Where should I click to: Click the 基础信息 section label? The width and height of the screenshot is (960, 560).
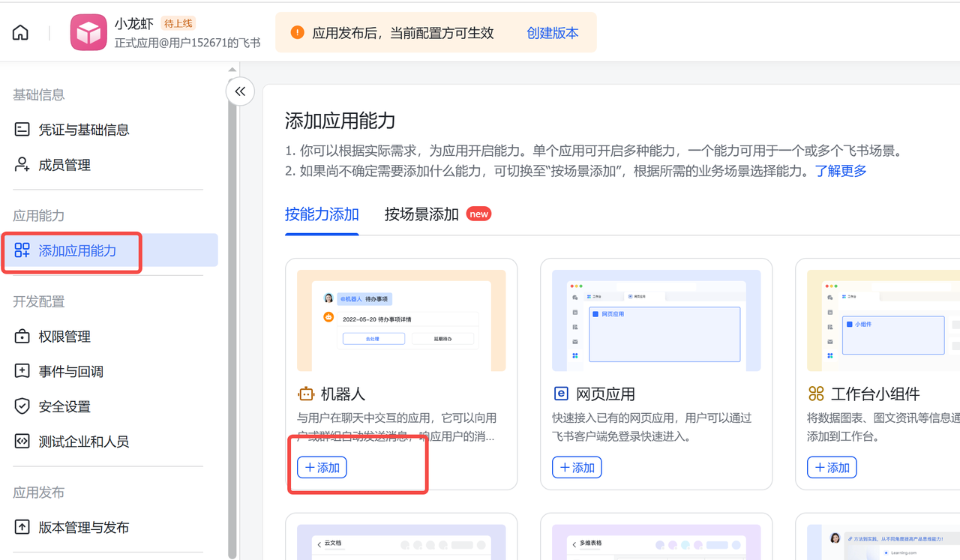coord(38,94)
